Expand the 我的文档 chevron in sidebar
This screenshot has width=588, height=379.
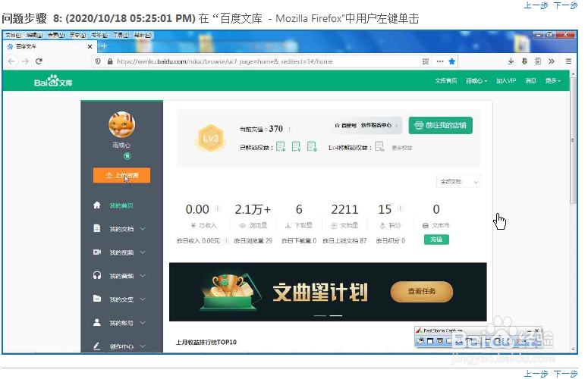click(x=143, y=228)
